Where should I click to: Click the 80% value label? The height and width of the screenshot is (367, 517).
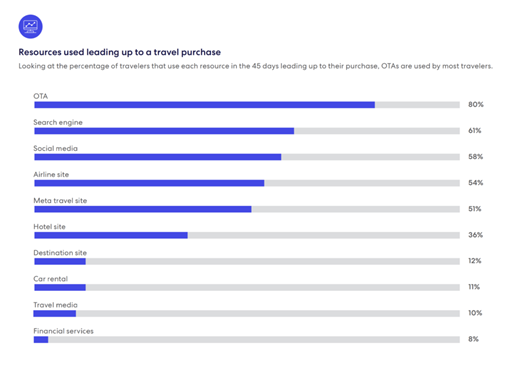(476, 105)
